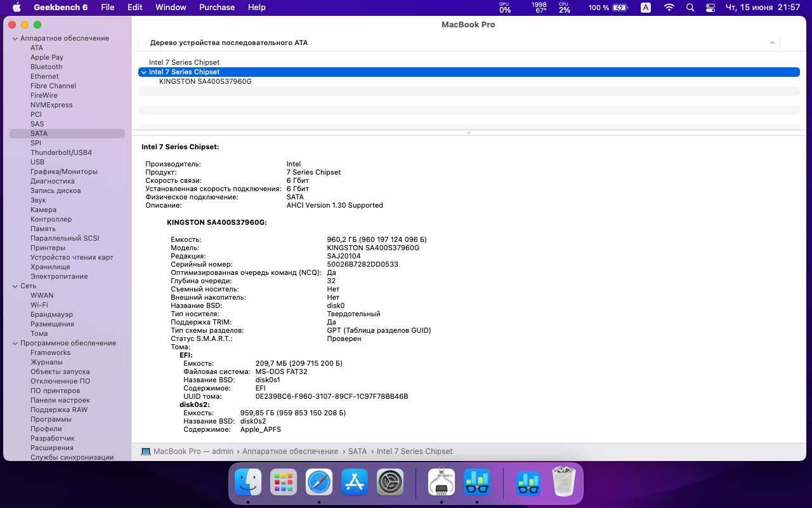
Task: Select Wi-Fi in the sidebar
Action: (x=39, y=305)
